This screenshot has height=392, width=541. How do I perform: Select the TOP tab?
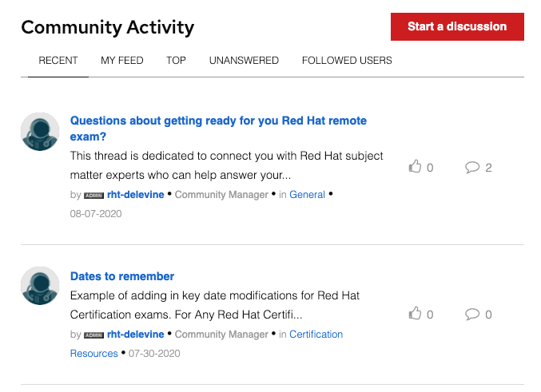click(176, 61)
